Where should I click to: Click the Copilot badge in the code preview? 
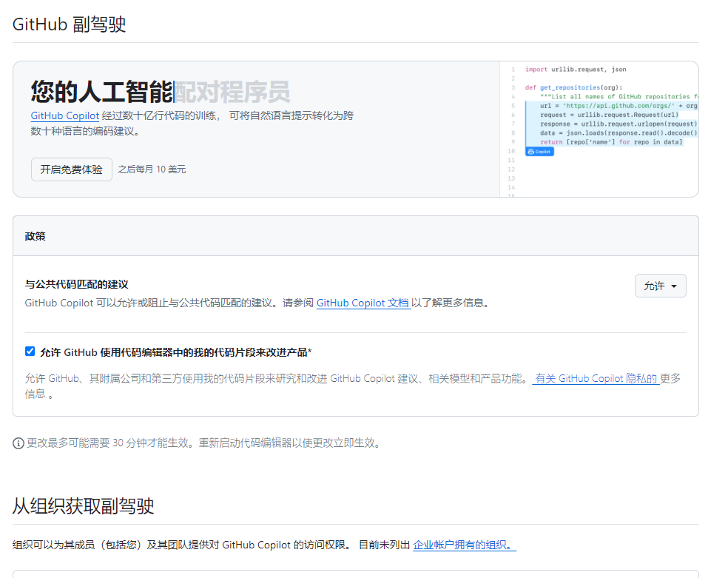point(539,152)
